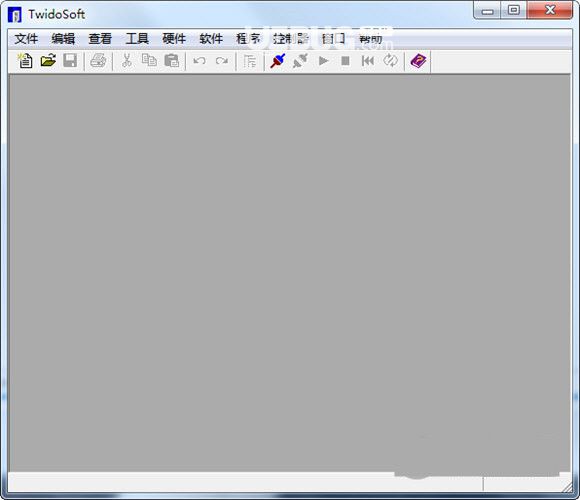This screenshot has height=500, width=580.
Task: Click the Cut scissors icon
Action: [127, 61]
